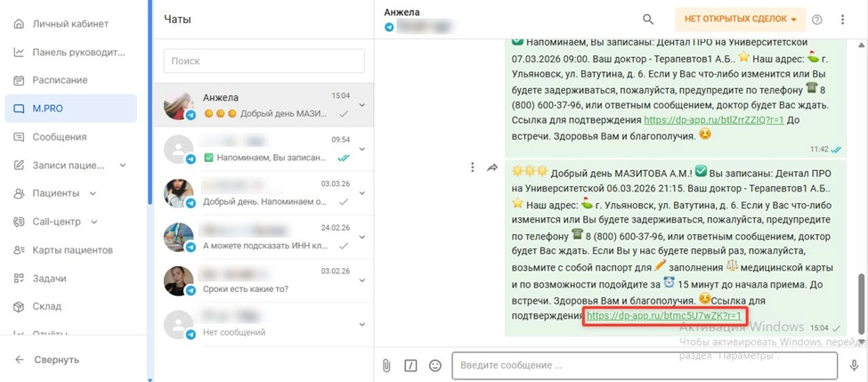Image resolution: width=868 pixels, height=382 pixels.
Task: Expand the chevron on Анжела chat row
Action: pyautogui.click(x=362, y=105)
